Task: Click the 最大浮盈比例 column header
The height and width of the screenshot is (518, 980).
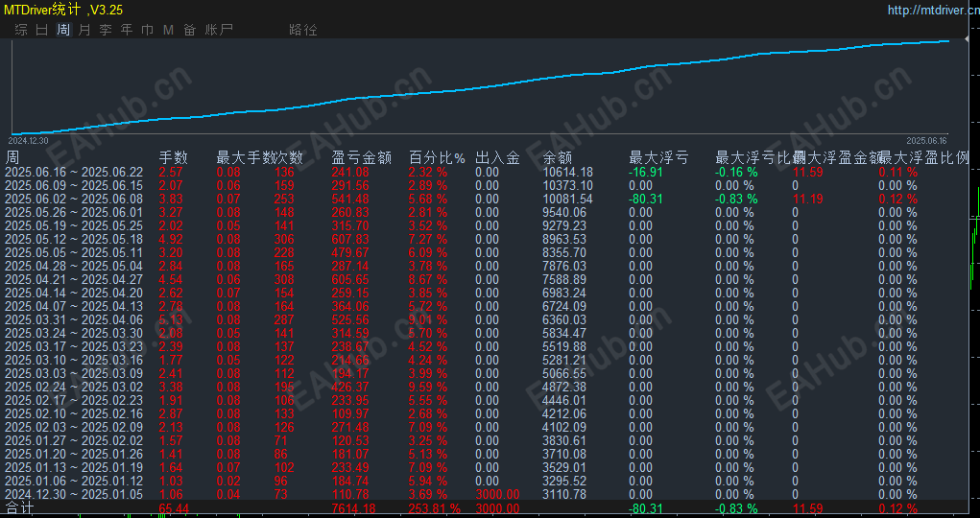Action: tap(923, 157)
